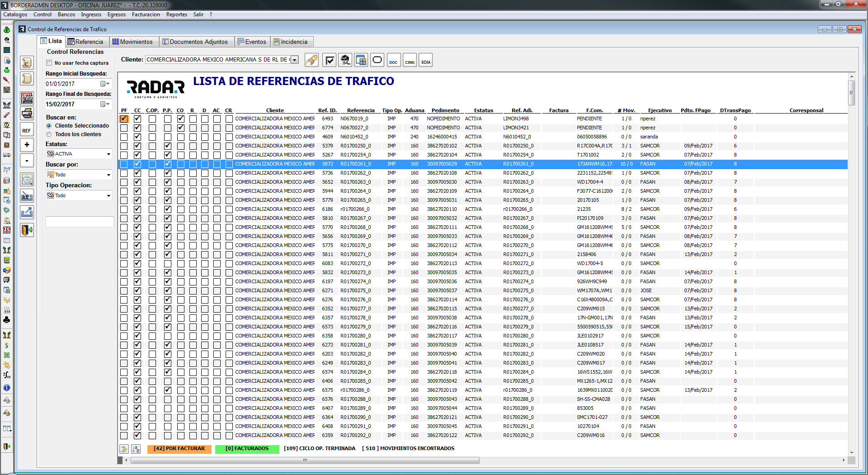The width and height of the screenshot is (868, 475).
Task: Click the database cylinder sidebar icon
Action: click(7, 180)
